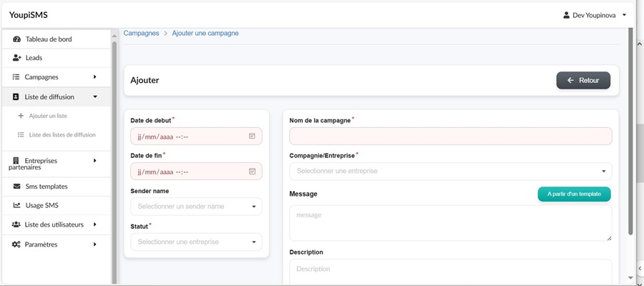Click the Description text area

tap(451, 272)
